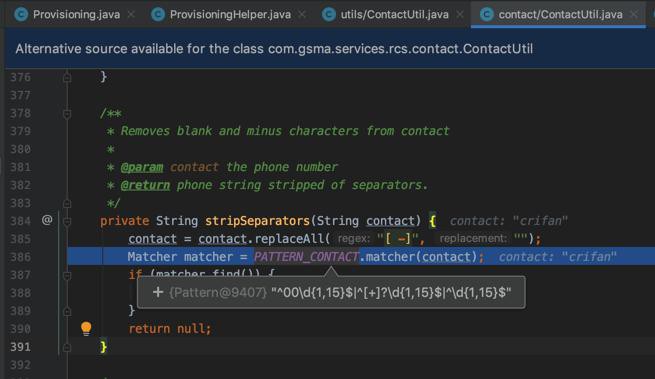Close the utils/ContactUtil.java tab

[460, 15]
